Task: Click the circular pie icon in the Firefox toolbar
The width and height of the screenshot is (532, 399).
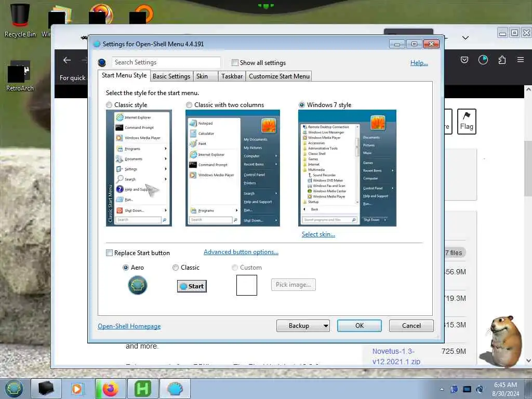Action: point(483,60)
